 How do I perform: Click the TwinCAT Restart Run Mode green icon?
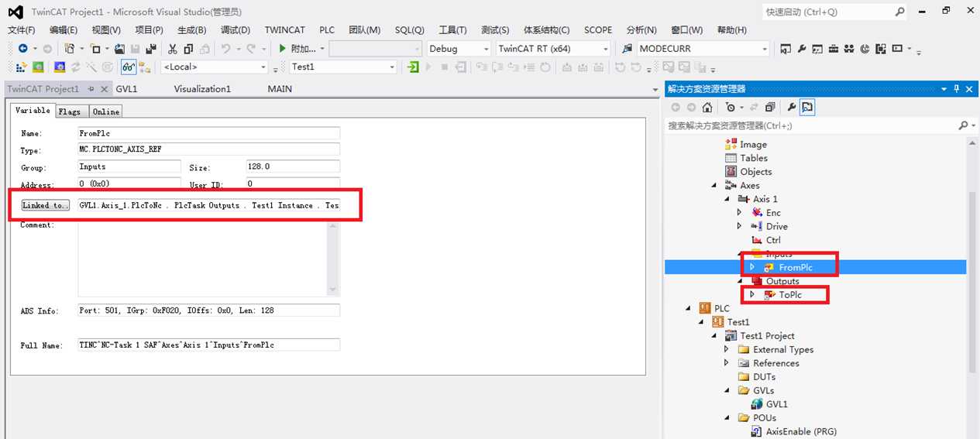point(37,67)
